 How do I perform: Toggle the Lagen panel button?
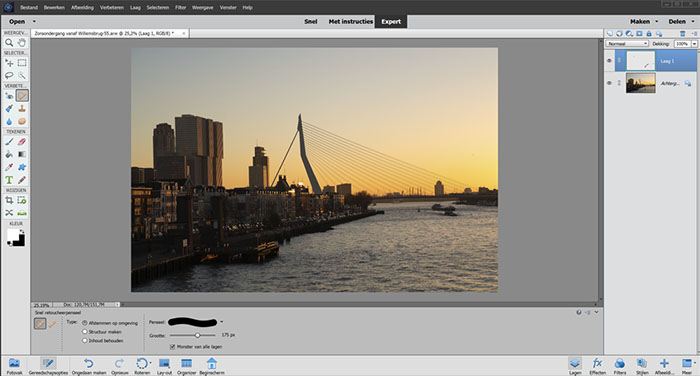point(575,366)
